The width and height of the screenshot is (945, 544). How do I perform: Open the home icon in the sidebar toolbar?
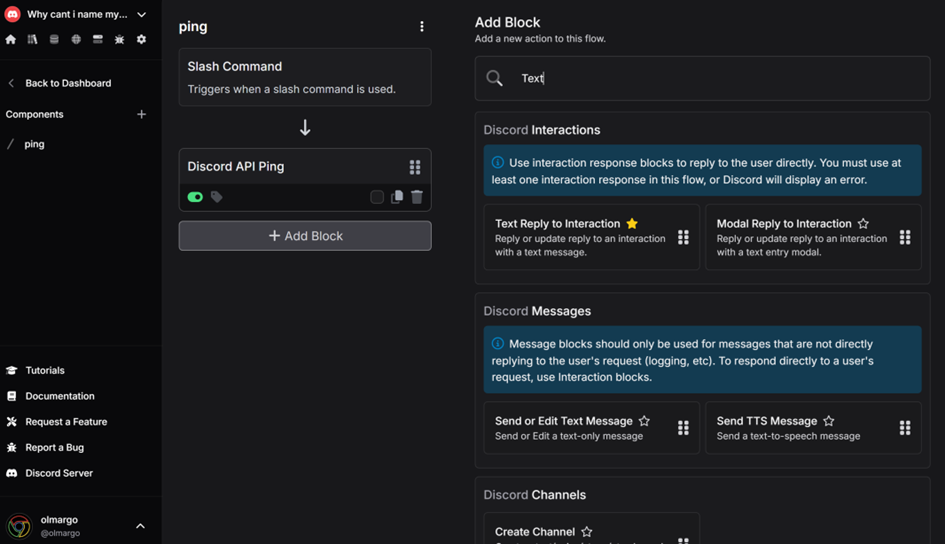pos(11,39)
